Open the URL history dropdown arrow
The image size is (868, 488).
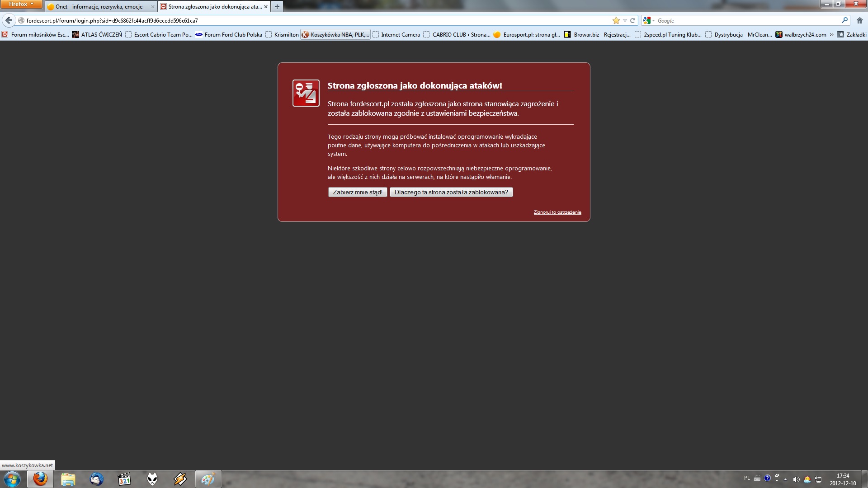[625, 20]
